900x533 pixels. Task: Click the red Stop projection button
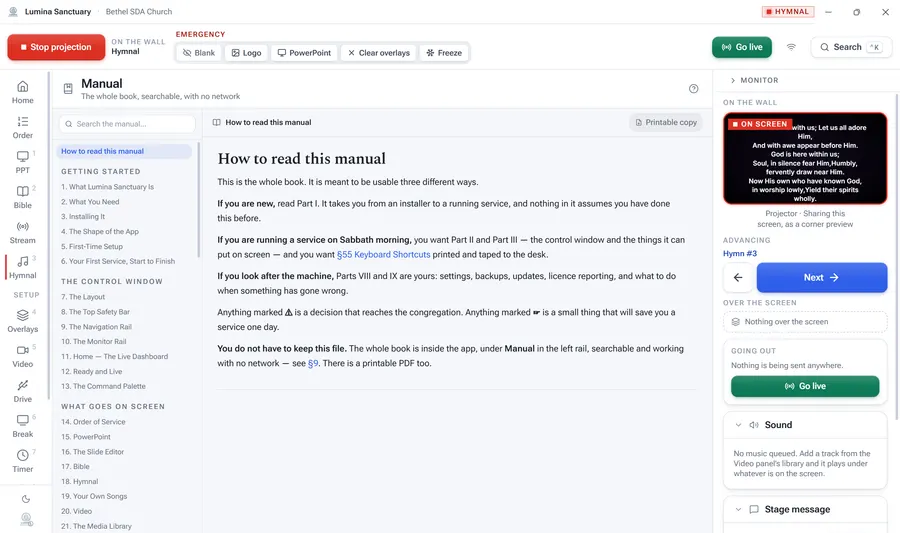pos(56,47)
